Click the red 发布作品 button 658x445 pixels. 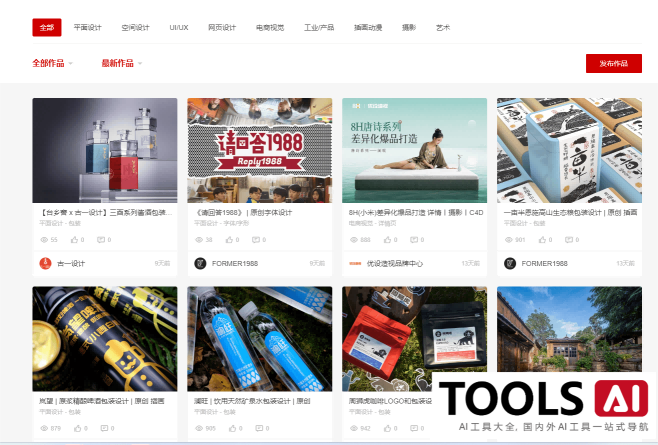pyautogui.click(x=613, y=63)
